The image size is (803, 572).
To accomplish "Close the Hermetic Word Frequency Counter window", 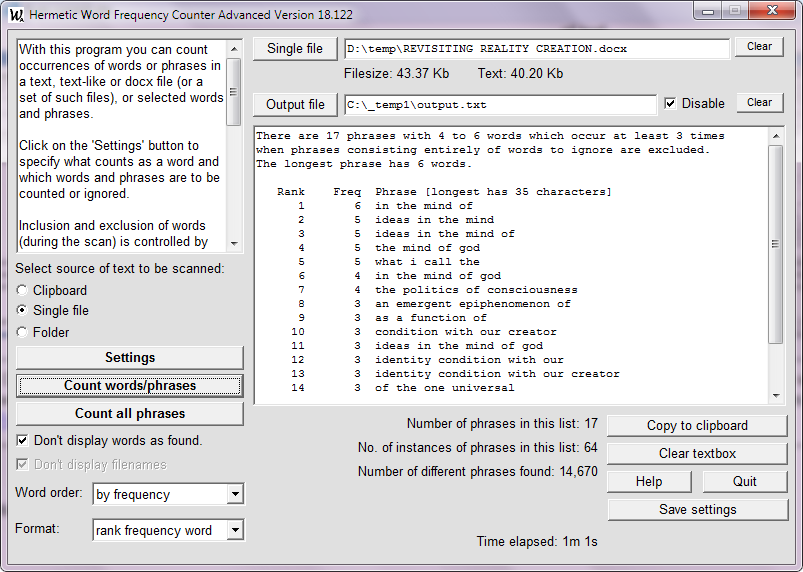I will click(773, 11).
